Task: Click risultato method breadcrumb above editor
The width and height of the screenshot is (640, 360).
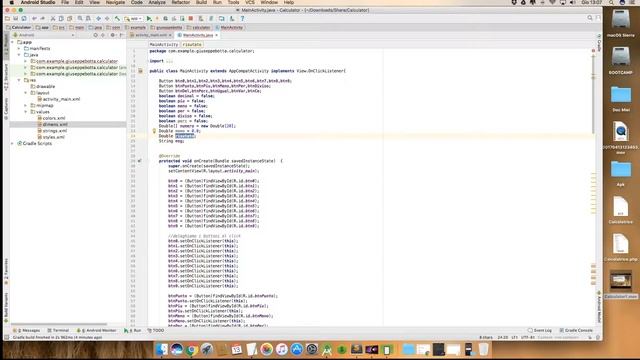Action: coord(192,44)
